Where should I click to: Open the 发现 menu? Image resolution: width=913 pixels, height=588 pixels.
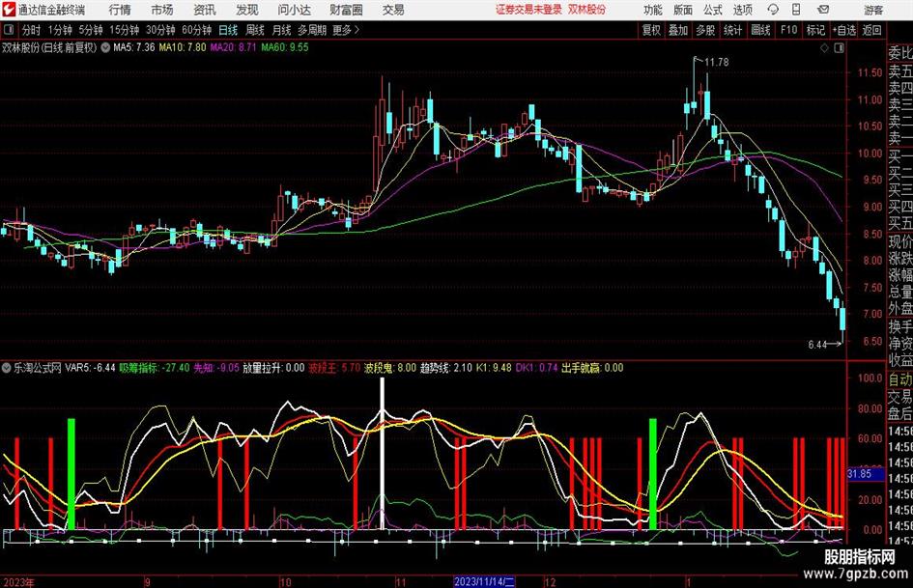(247, 10)
